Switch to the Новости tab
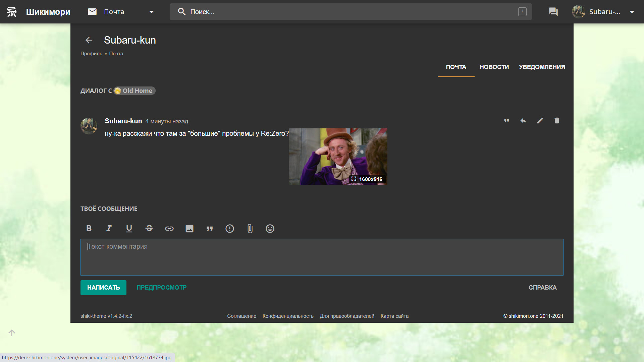The image size is (644, 362). click(494, 67)
